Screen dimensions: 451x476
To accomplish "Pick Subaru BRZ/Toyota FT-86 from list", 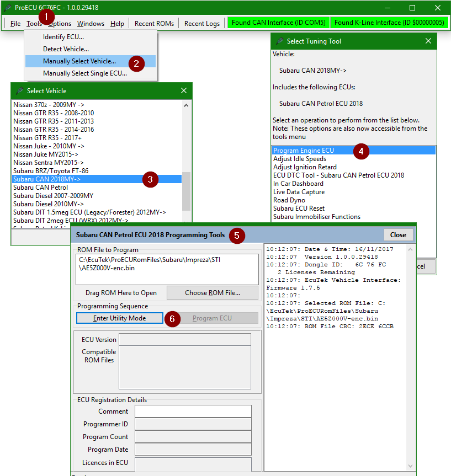I will [51, 171].
